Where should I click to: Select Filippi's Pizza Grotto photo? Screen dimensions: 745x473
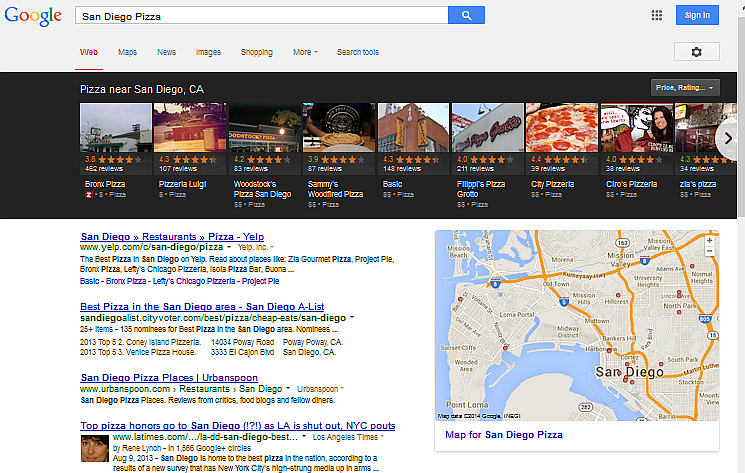point(487,128)
